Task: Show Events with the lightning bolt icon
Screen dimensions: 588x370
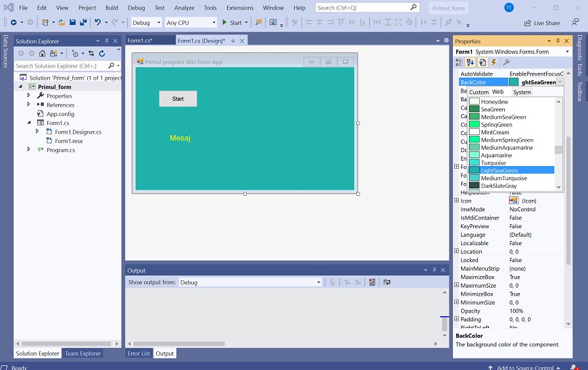Action: [x=494, y=63]
